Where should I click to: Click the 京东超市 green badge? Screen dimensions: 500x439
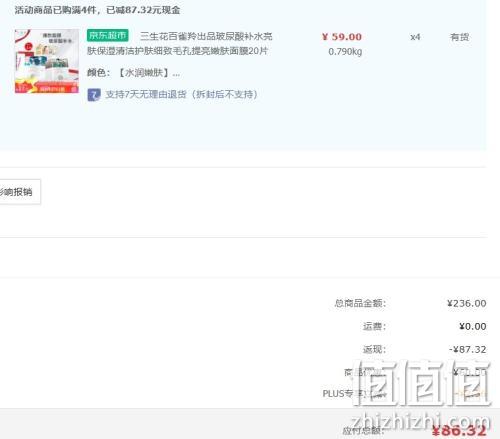tap(108, 35)
